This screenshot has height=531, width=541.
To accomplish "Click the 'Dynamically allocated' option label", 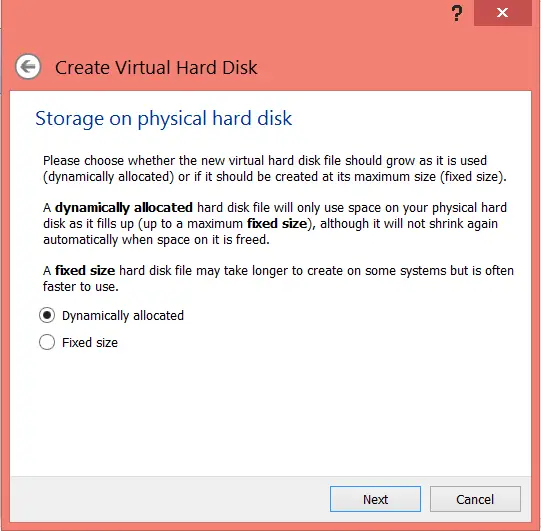I will tap(123, 316).
